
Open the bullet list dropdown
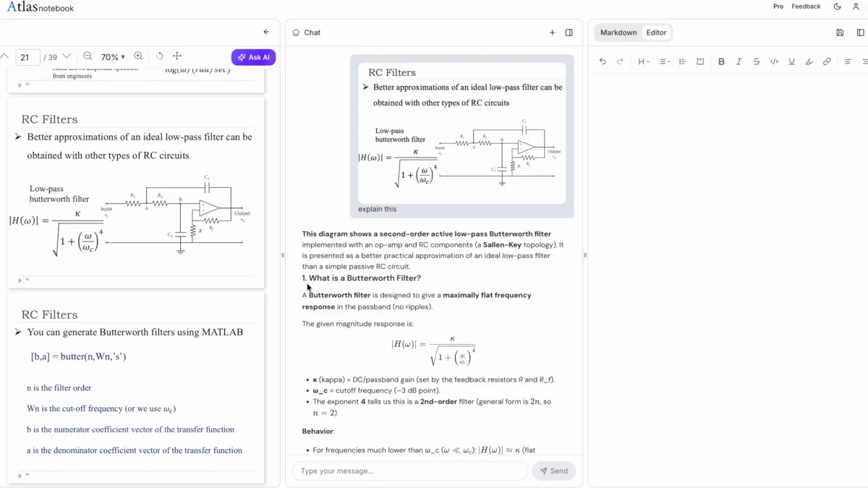pyautogui.click(x=665, y=61)
